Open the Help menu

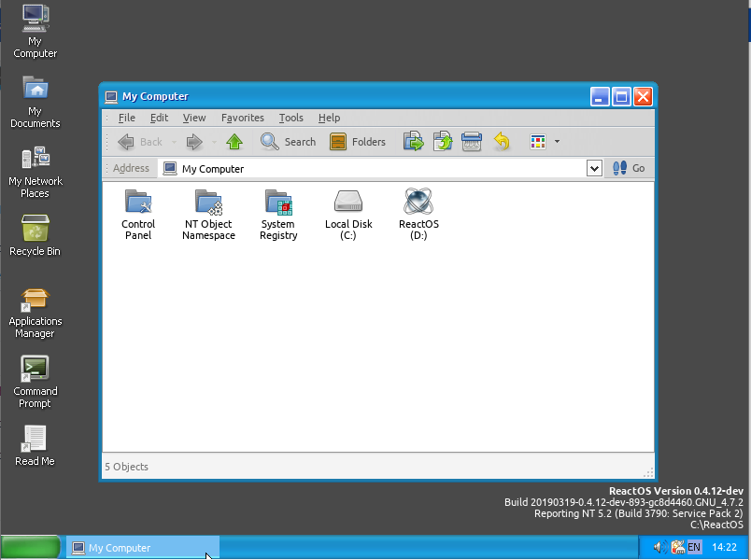(x=329, y=118)
